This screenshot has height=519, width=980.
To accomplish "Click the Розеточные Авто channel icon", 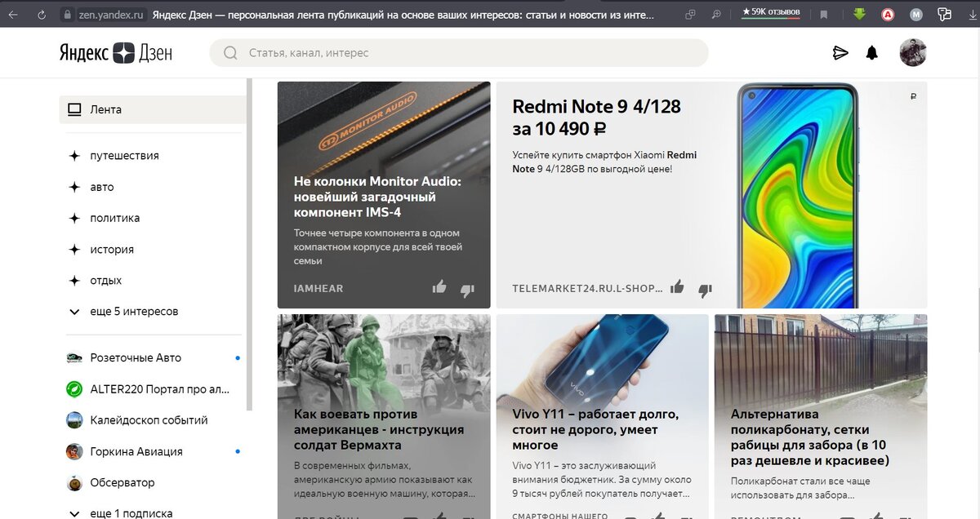I will point(74,357).
